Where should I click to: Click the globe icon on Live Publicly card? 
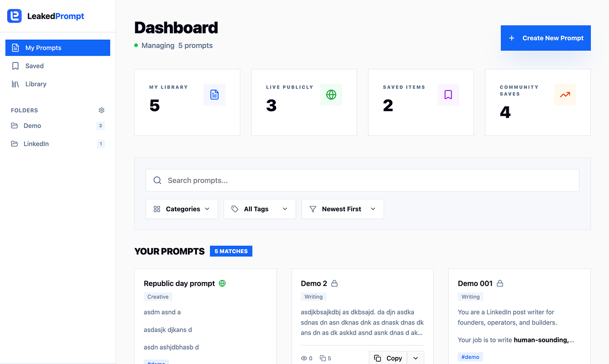click(331, 94)
